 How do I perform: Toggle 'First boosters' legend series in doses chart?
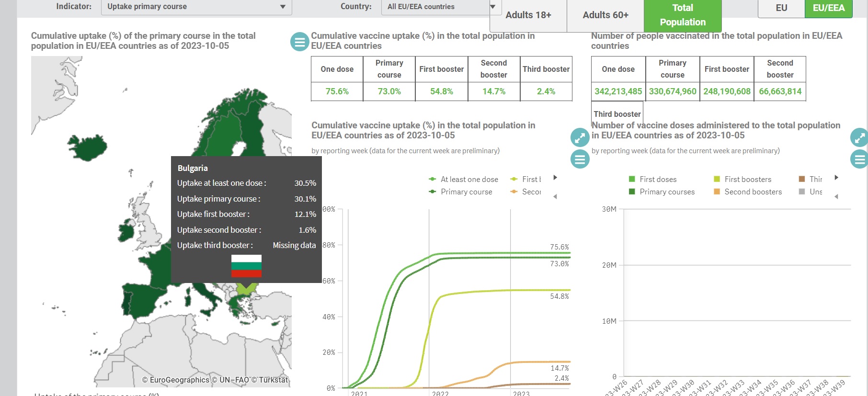pos(742,180)
